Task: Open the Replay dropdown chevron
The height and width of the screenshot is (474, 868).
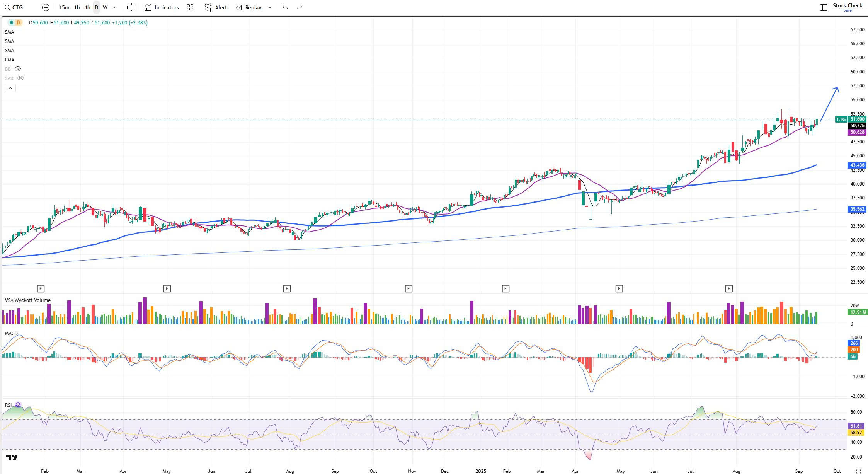Action: click(269, 7)
